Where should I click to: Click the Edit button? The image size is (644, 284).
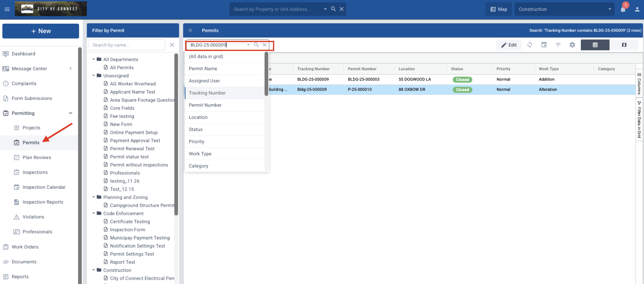click(509, 45)
